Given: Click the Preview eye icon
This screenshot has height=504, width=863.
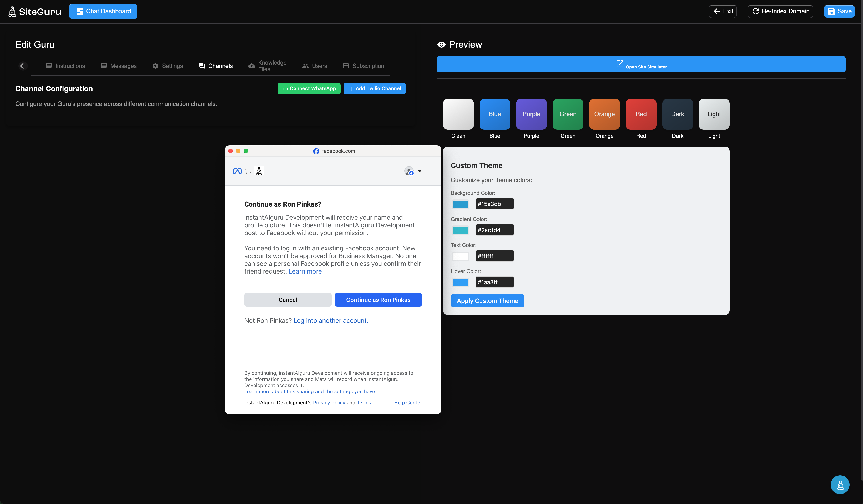Looking at the screenshot, I should pyautogui.click(x=441, y=44).
